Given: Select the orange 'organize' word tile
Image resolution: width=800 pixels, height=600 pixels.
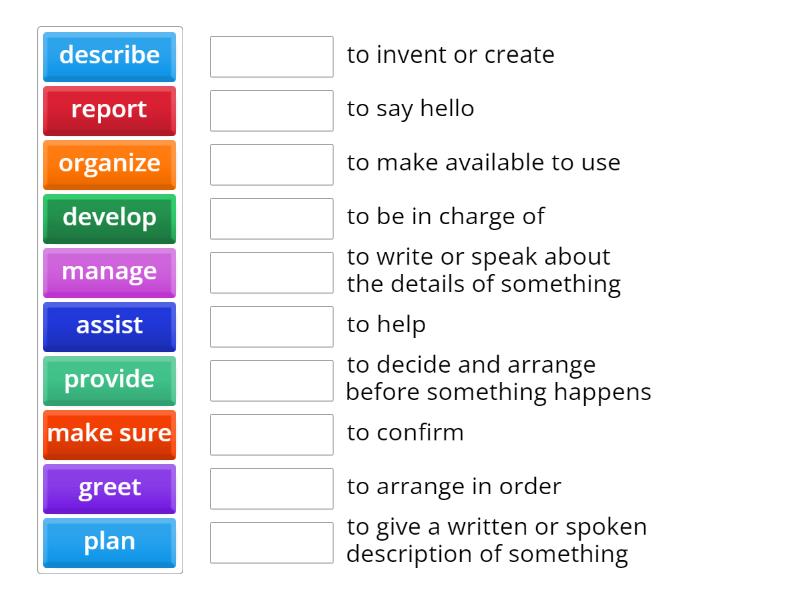Looking at the screenshot, I should (x=108, y=164).
